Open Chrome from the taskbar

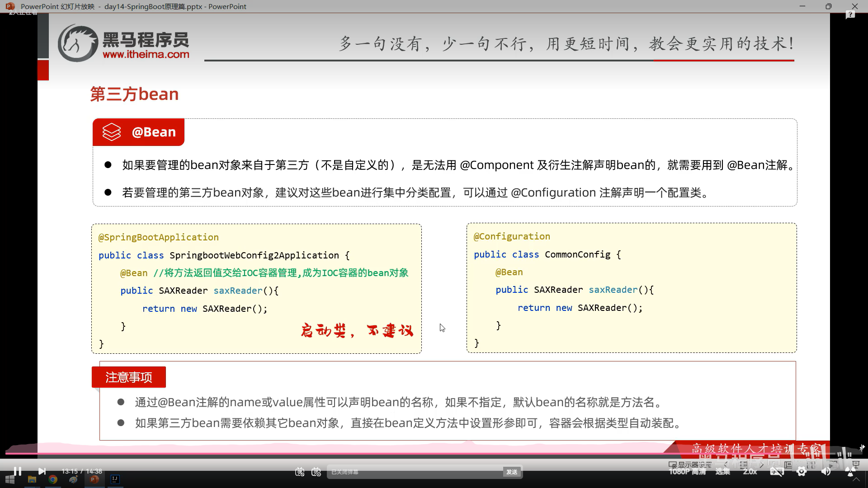[53, 479]
